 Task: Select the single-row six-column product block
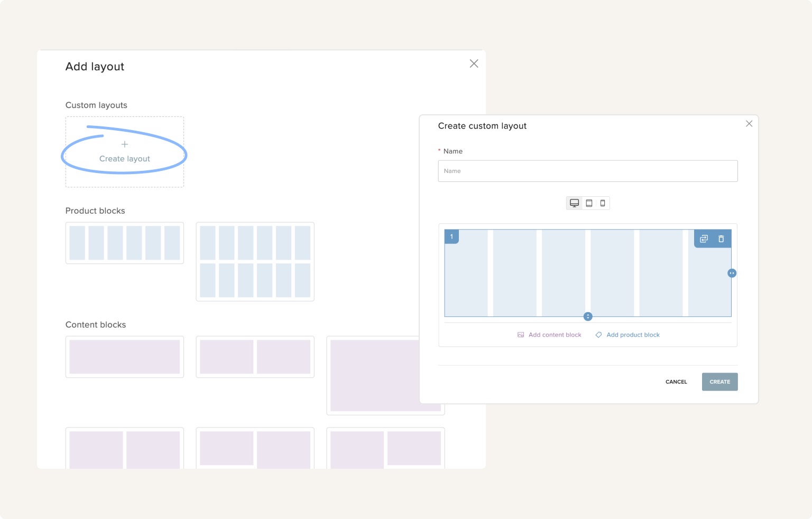coord(125,243)
